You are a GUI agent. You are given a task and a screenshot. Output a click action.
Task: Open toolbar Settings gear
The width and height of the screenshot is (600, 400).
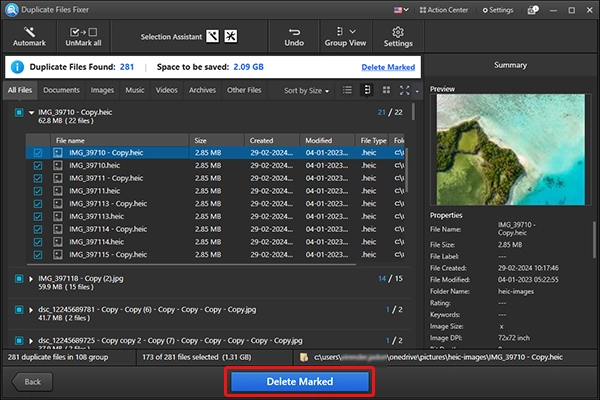pyautogui.click(x=398, y=36)
